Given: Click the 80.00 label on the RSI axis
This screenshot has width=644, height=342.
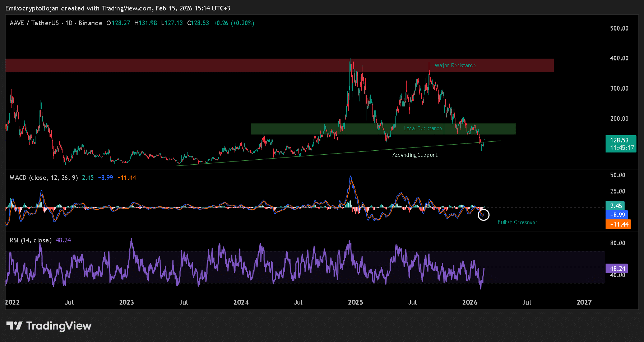Looking at the screenshot, I should [618, 243].
